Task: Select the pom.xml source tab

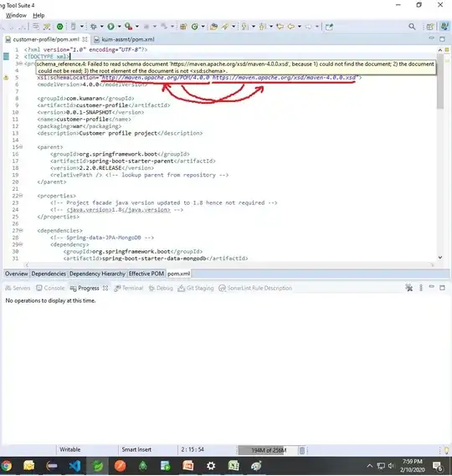Action: click(x=178, y=274)
